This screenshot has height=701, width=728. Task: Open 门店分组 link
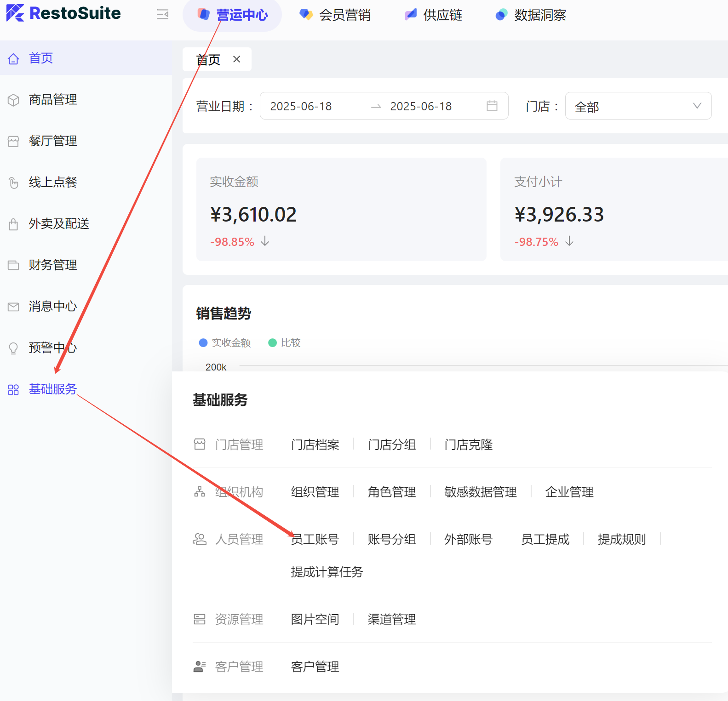(392, 445)
